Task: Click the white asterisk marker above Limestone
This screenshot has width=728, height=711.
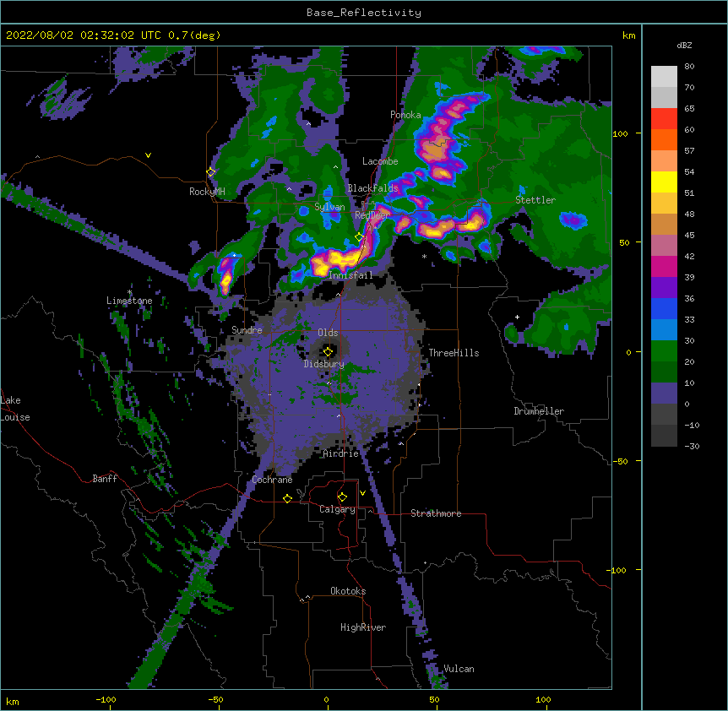Action: tap(130, 292)
